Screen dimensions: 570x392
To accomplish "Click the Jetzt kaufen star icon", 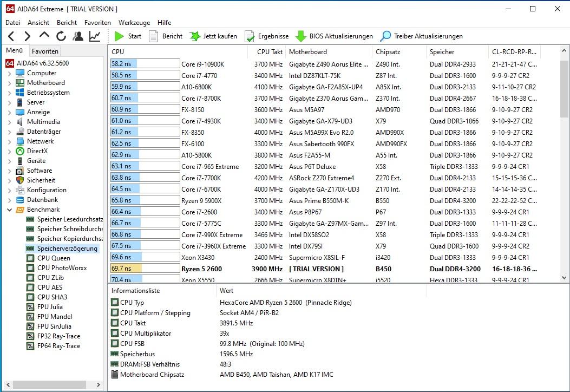I will [x=195, y=36].
